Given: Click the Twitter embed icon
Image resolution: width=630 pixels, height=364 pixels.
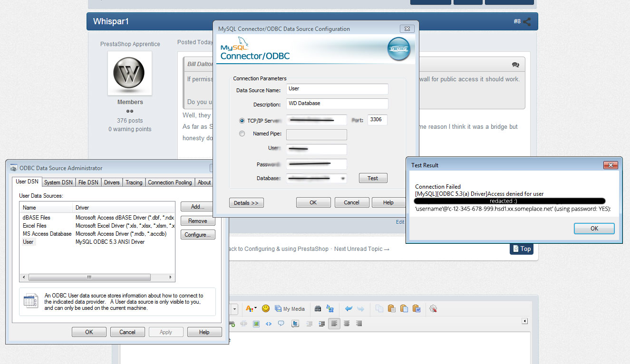Looking at the screenshot, I should pyautogui.click(x=295, y=324).
